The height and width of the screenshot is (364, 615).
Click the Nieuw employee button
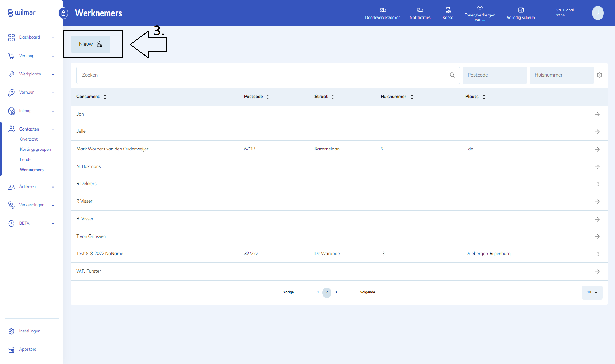tap(91, 44)
